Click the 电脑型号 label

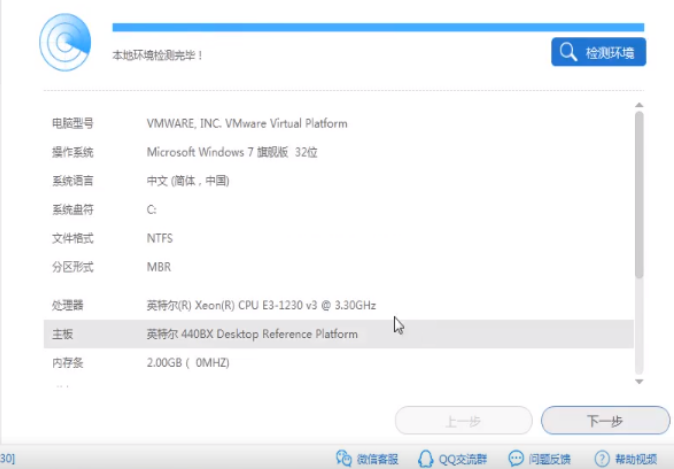(x=73, y=123)
